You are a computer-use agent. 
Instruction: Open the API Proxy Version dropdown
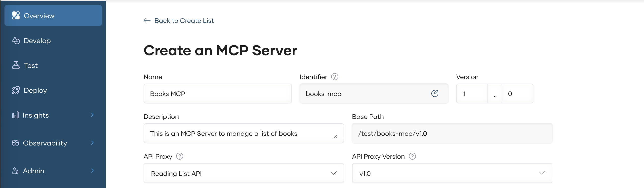pos(452,173)
